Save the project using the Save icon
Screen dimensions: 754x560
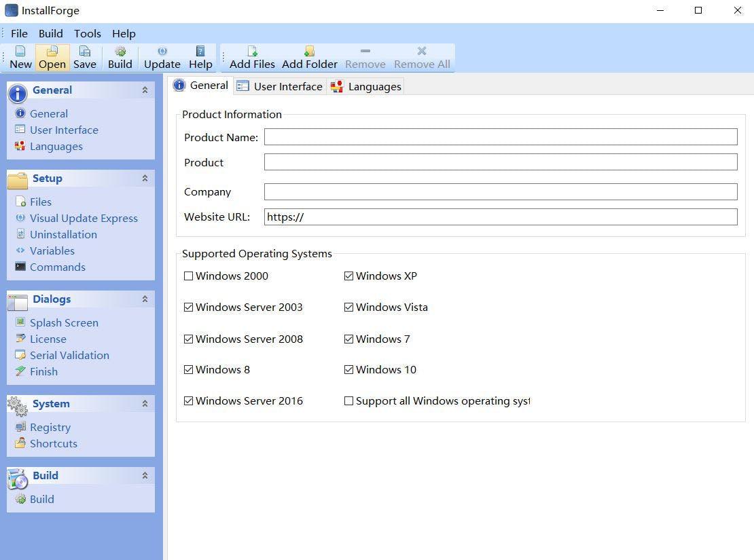[85, 58]
